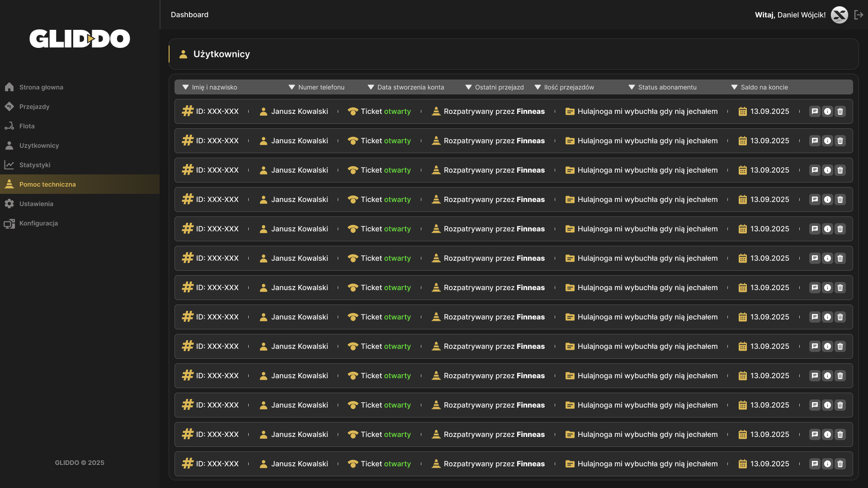Image resolution: width=868 pixels, height=488 pixels.
Task: Click the GLIDDO logo
Action: [x=80, y=39]
